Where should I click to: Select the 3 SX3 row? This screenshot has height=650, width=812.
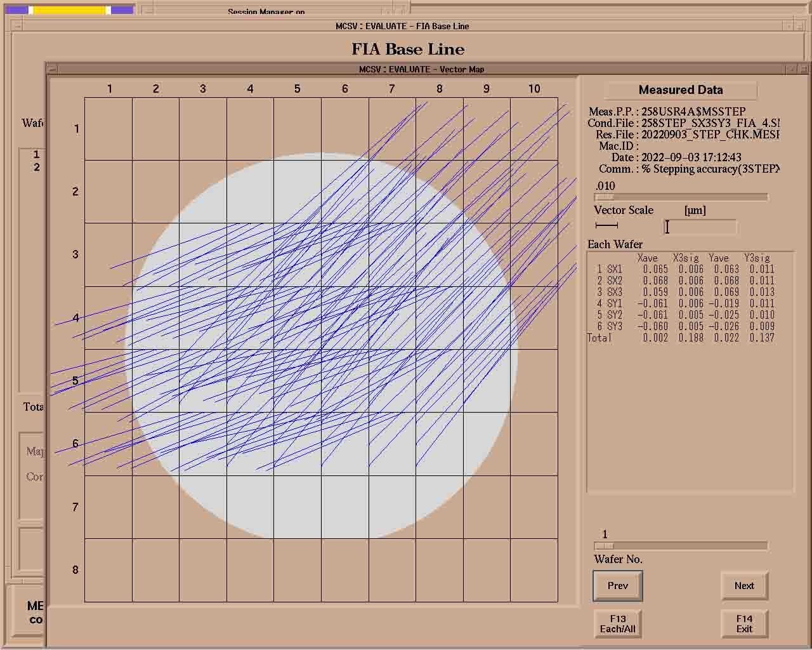point(685,292)
